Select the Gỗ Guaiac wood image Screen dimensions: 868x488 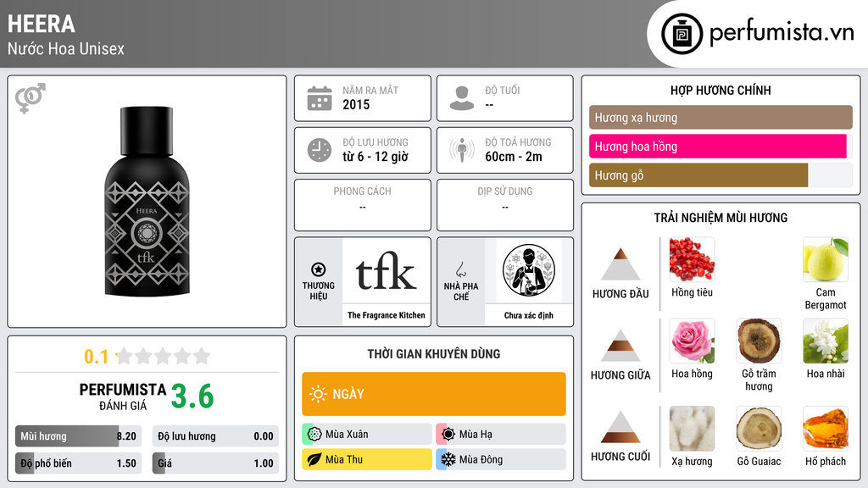coord(759,429)
